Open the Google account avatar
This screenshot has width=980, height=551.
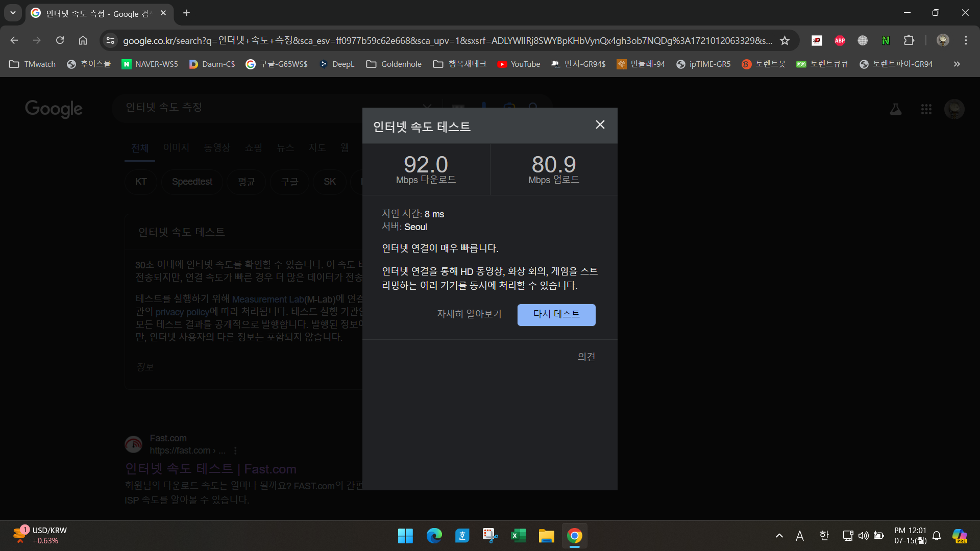coord(954,109)
